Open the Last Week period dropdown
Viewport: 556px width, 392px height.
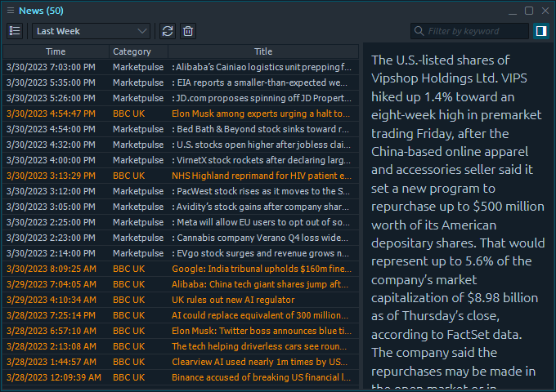tap(91, 31)
